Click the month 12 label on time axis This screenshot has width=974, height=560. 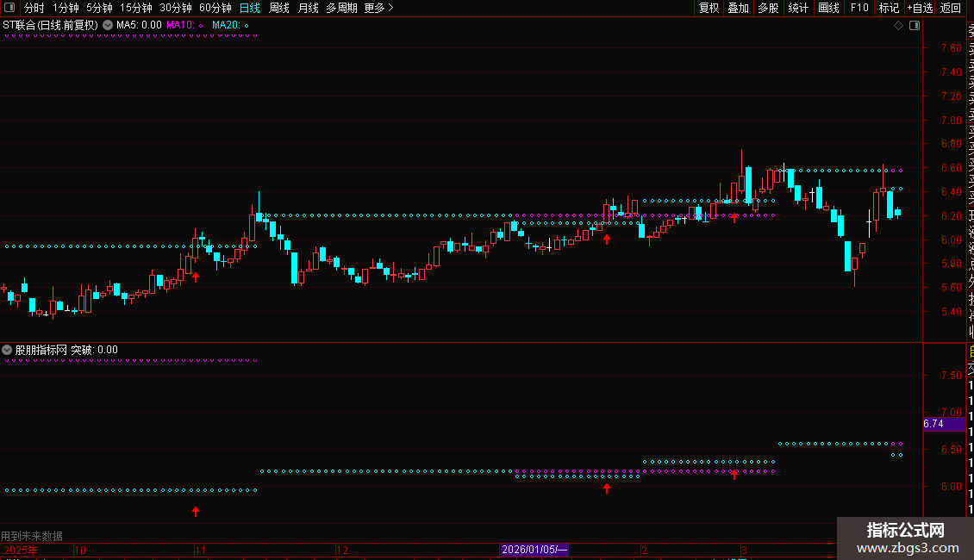pyautogui.click(x=342, y=550)
